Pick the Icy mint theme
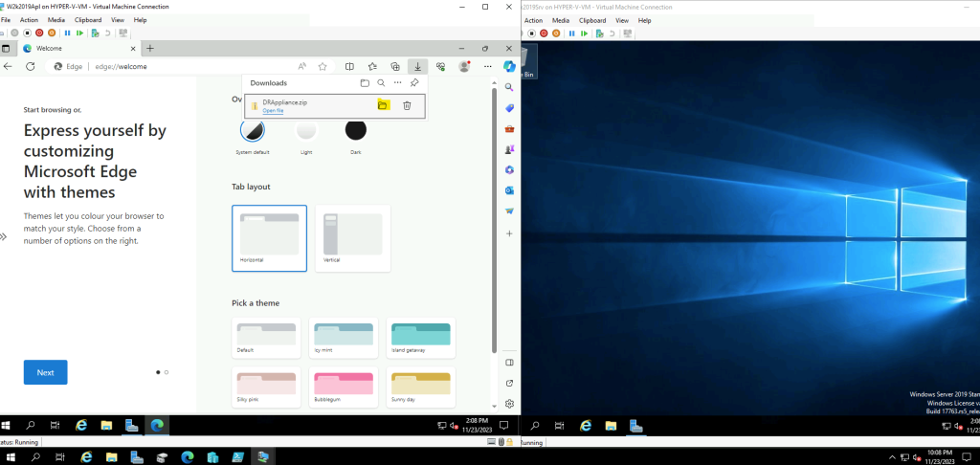The height and width of the screenshot is (465, 980). tap(344, 338)
